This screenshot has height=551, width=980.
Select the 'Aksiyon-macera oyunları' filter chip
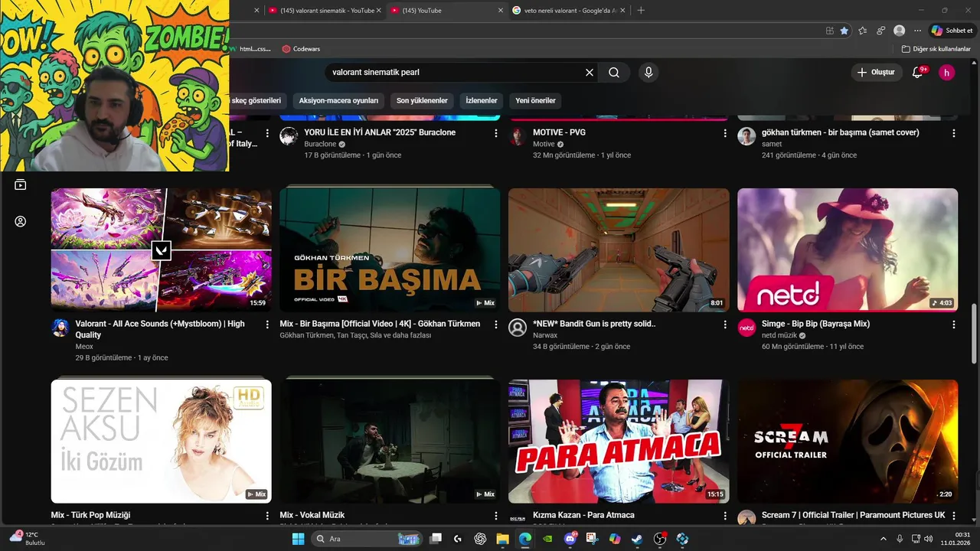[x=338, y=100]
